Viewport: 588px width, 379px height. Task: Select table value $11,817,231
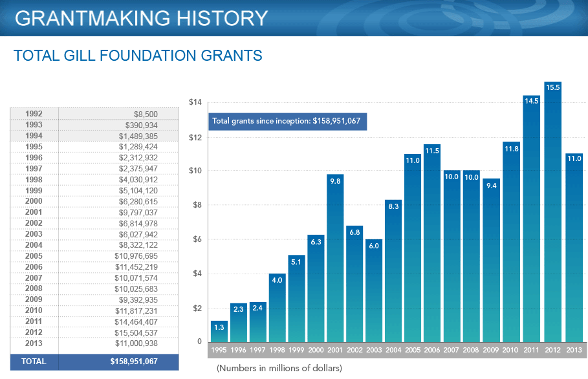136,311
